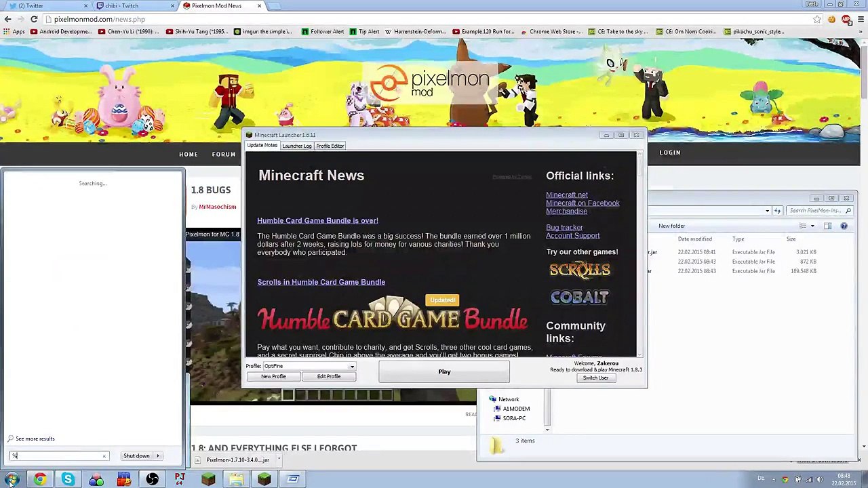This screenshot has height=488, width=868.
Task: Click the Scrolls game logo
Action: pos(580,270)
